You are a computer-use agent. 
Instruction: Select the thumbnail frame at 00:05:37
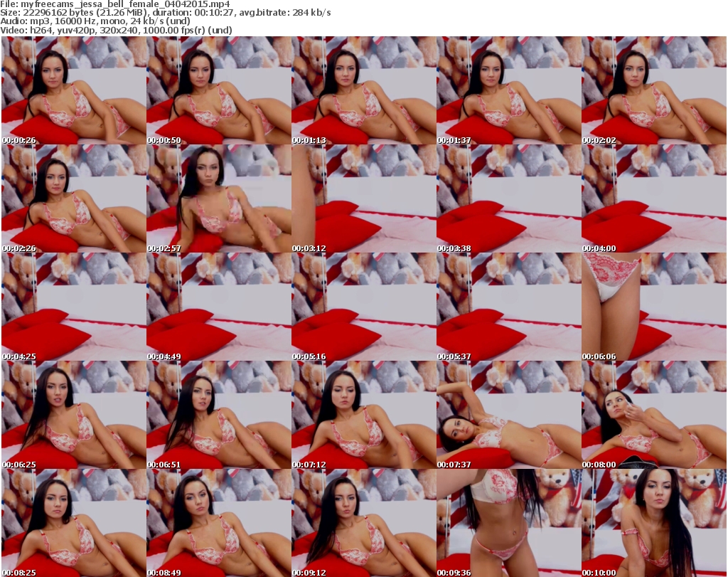[x=508, y=307]
